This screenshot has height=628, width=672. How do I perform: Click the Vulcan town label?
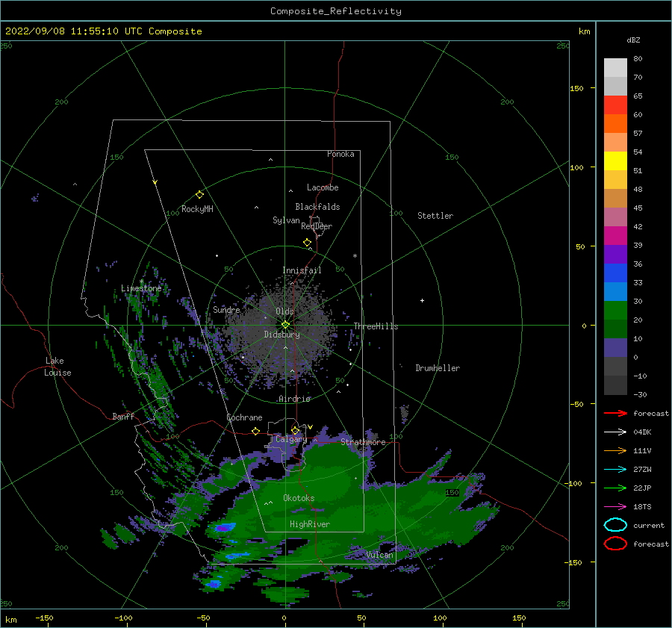point(379,555)
